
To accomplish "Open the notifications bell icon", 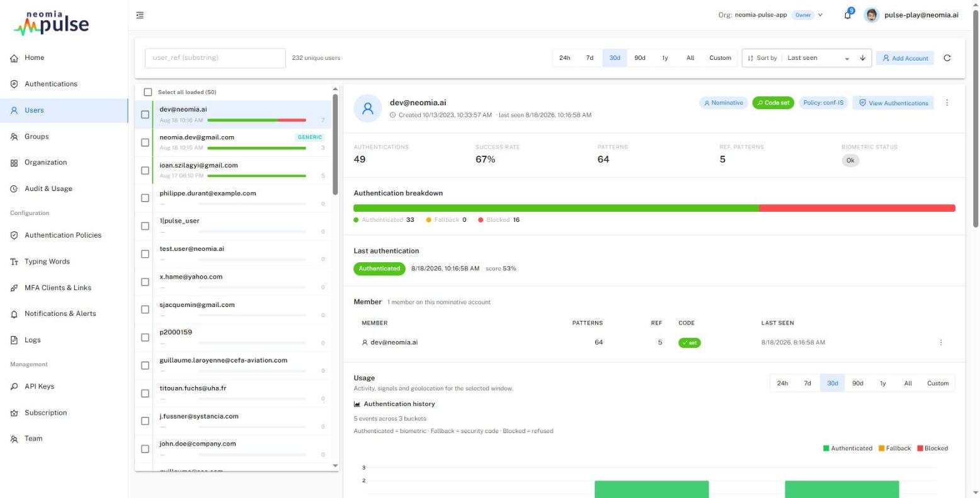I will tap(848, 15).
